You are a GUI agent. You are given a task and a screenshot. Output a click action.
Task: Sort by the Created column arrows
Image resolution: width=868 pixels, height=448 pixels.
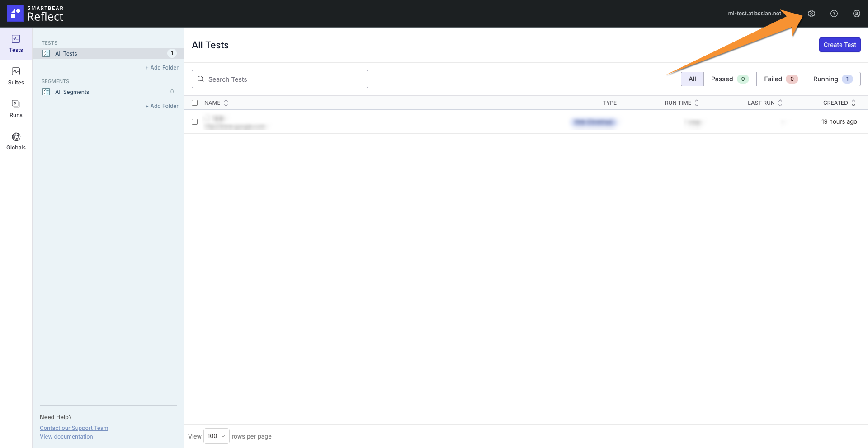click(853, 103)
